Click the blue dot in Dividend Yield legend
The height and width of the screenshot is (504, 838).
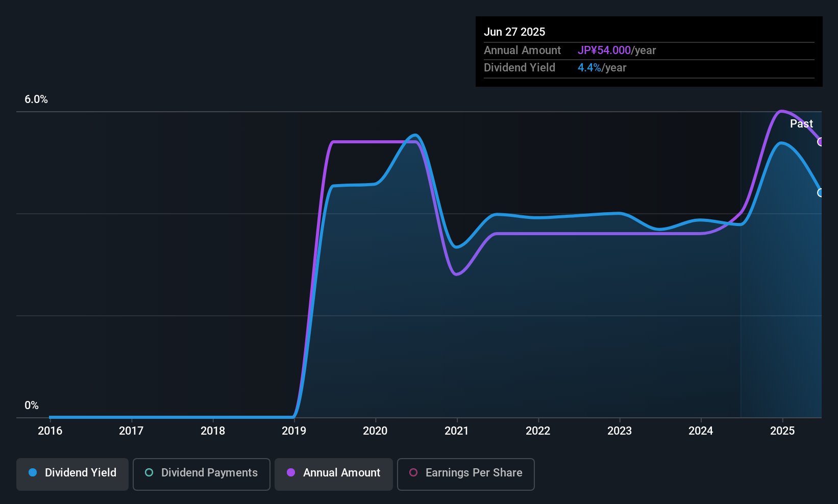[x=32, y=473]
